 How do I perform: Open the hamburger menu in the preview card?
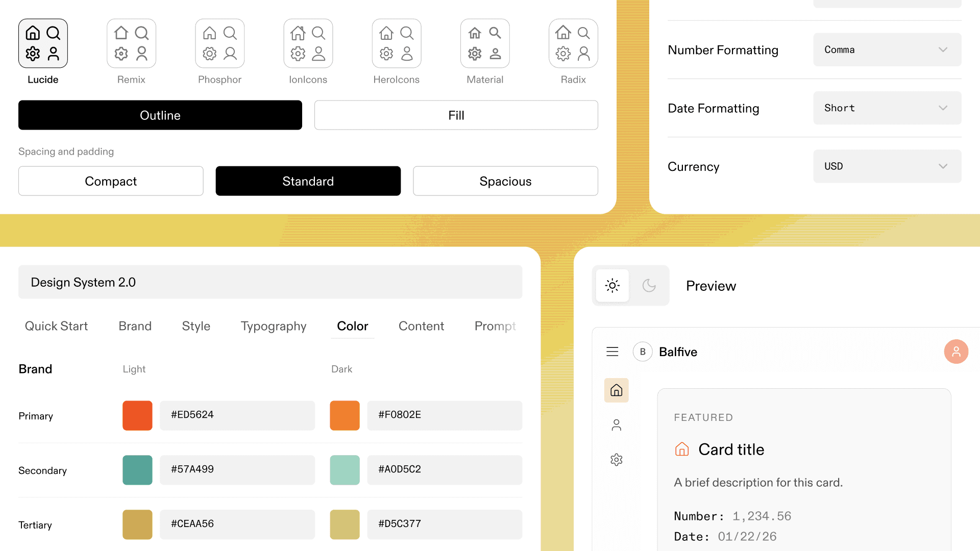[612, 352]
